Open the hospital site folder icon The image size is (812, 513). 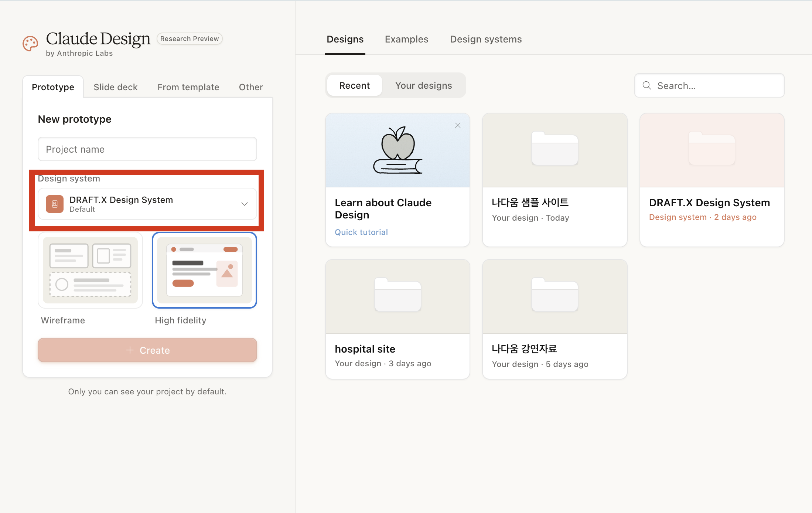pyautogui.click(x=398, y=295)
